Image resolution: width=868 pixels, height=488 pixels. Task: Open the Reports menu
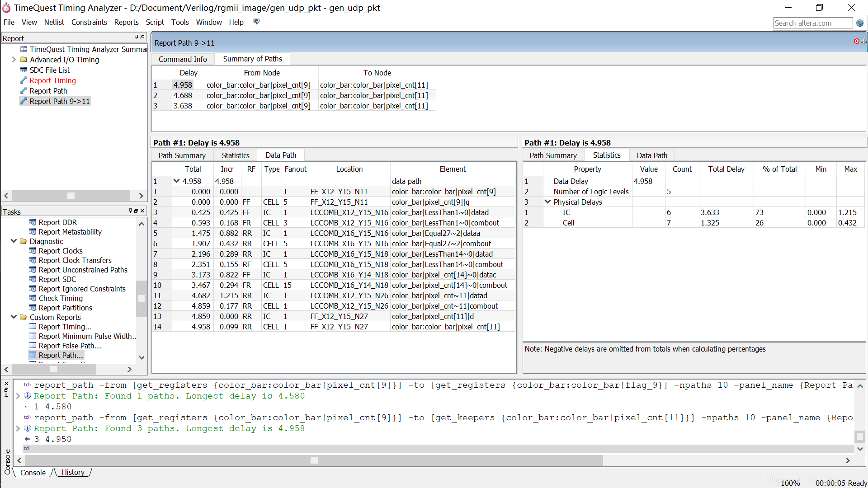[x=126, y=22]
